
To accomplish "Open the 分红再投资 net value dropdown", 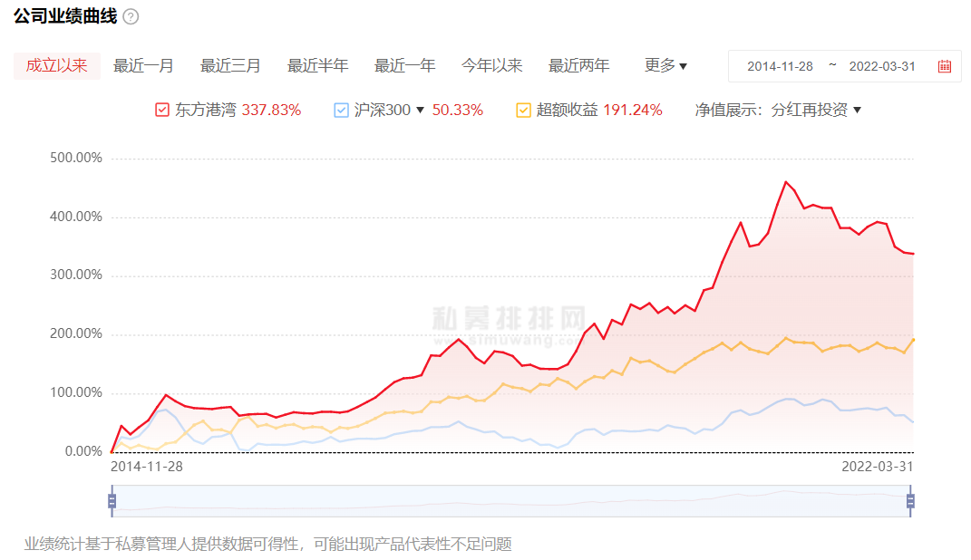I will (816, 111).
